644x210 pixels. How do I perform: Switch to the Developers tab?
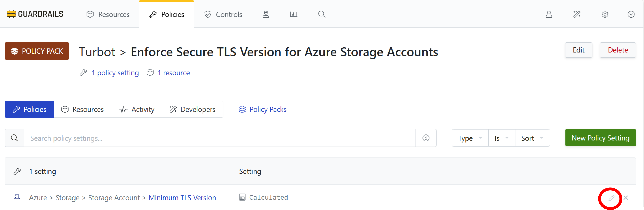(x=192, y=109)
